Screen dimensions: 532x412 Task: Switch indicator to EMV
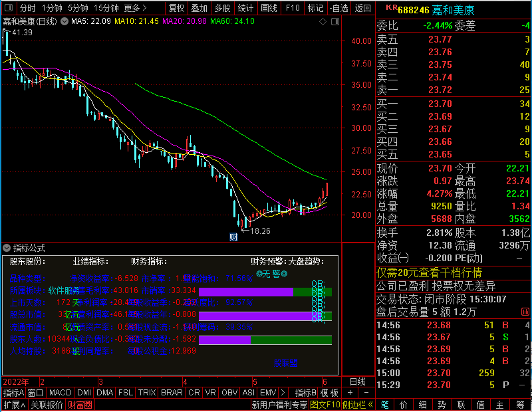[268, 393]
